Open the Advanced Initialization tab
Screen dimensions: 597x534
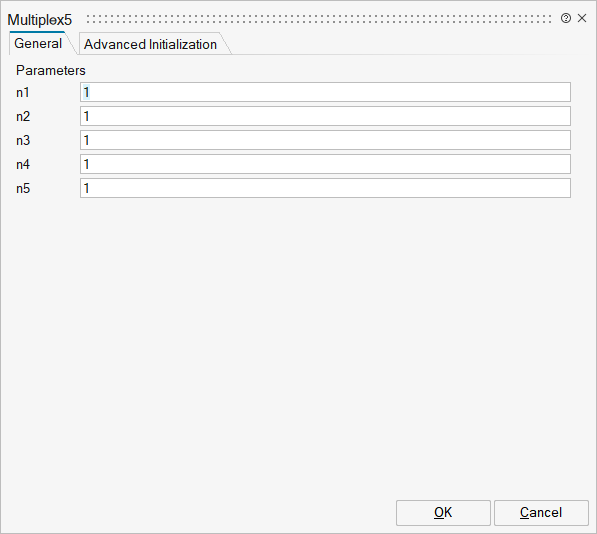click(150, 44)
